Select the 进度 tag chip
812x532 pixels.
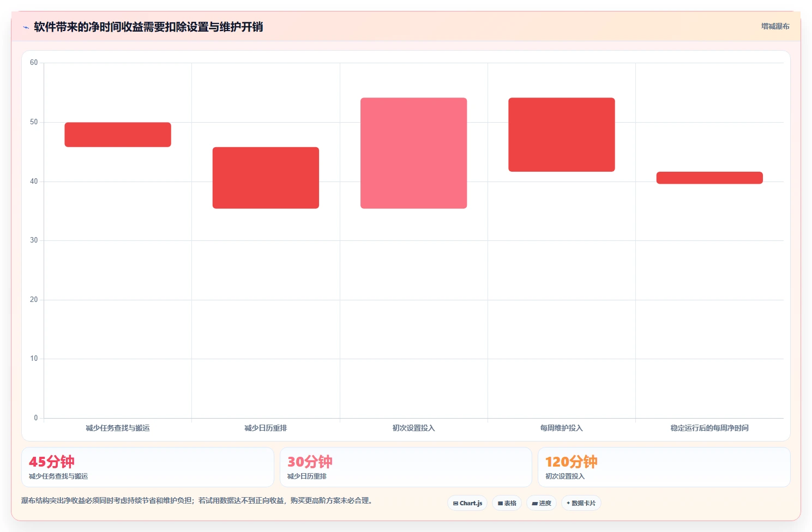click(x=542, y=503)
